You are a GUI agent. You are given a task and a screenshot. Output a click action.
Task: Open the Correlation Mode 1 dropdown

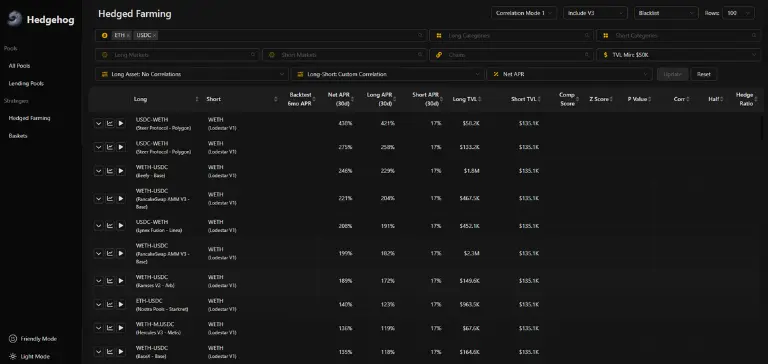(524, 13)
